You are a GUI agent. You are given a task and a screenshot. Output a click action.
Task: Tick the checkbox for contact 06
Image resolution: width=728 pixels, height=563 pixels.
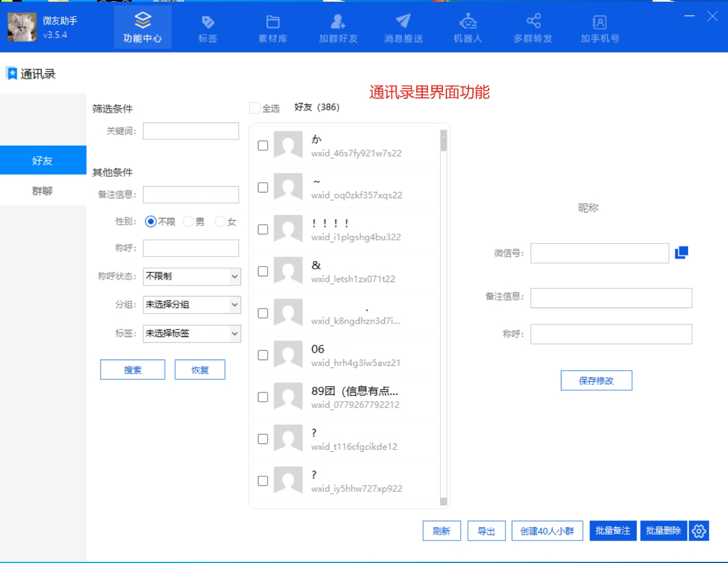point(263,355)
